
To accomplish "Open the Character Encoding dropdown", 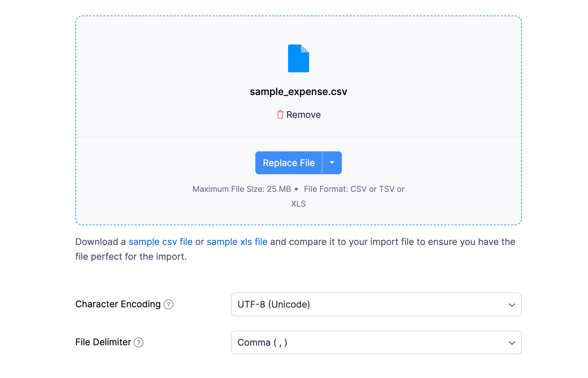I will (376, 305).
